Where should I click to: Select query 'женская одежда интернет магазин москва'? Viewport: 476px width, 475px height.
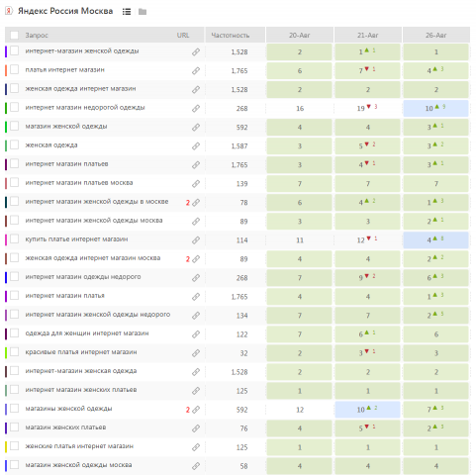click(x=93, y=258)
